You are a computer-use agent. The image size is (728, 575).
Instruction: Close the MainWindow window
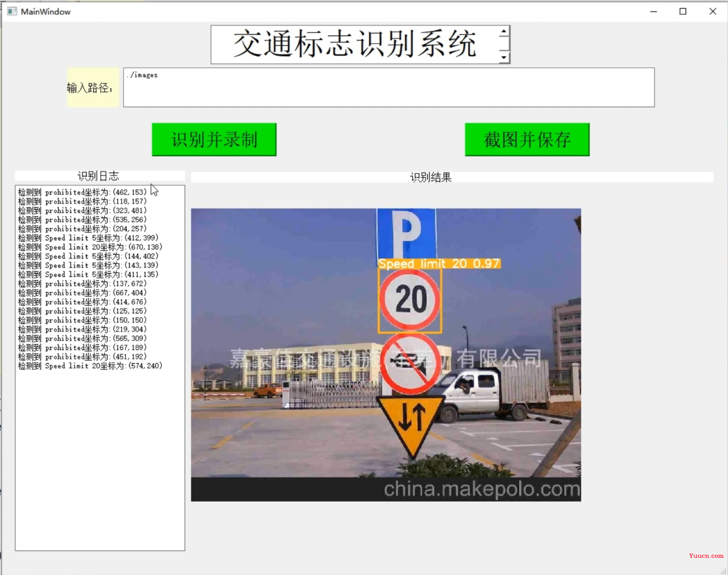point(712,12)
